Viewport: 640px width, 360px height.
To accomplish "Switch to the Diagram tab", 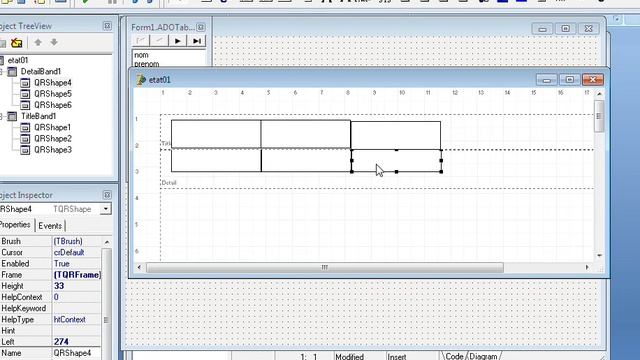I will coord(483,356).
